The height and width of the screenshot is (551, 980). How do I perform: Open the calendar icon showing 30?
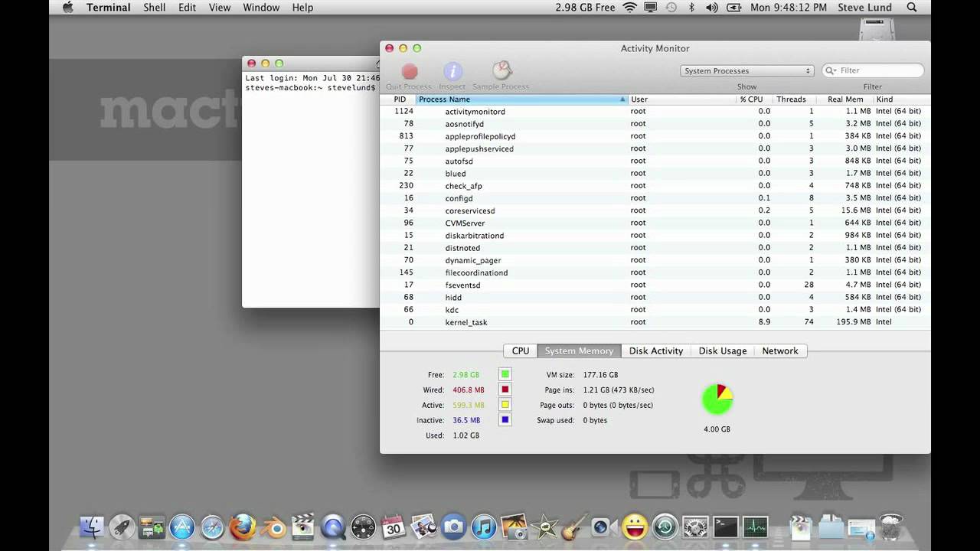394,527
